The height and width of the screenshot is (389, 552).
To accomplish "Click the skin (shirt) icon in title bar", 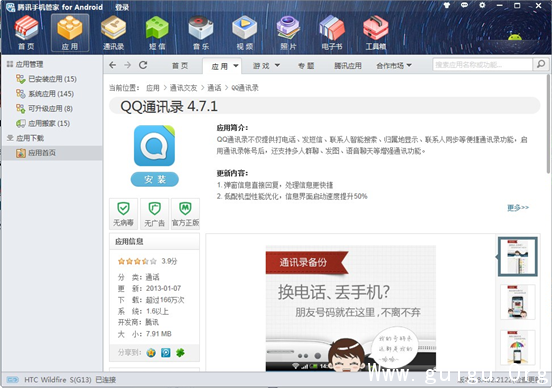I will [447, 5].
